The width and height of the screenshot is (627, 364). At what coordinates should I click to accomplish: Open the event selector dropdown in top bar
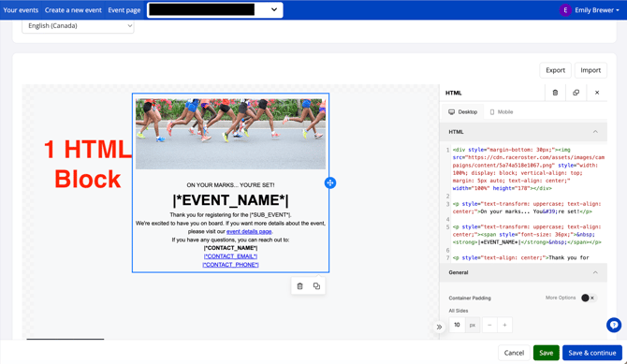point(215,9)
